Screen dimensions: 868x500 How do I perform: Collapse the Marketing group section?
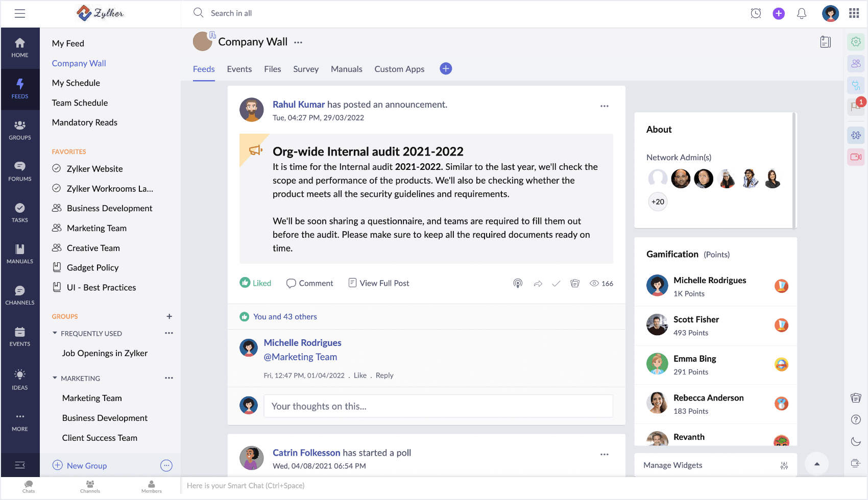55,378
